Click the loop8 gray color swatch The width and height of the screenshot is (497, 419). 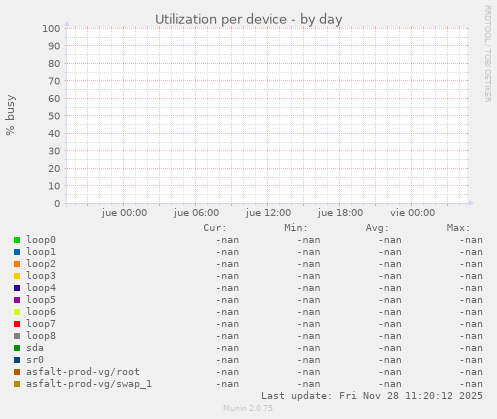pos(17,336)
